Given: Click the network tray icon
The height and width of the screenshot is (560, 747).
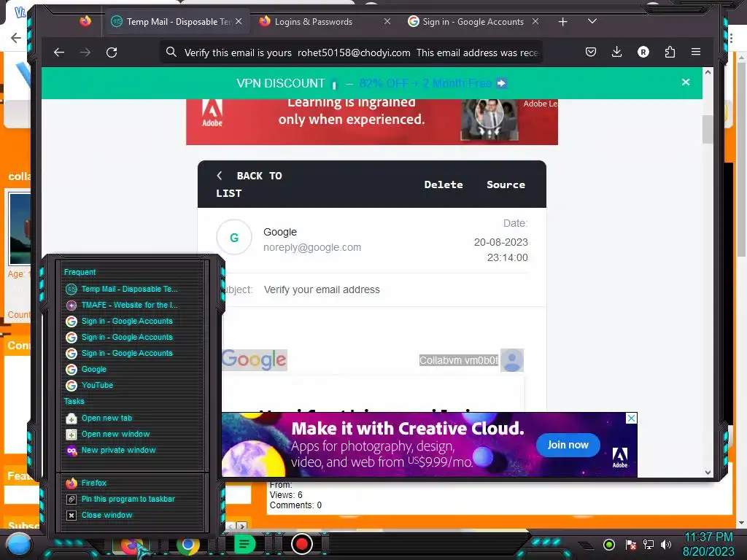Looking at the screenshot, I should point(648,544).
